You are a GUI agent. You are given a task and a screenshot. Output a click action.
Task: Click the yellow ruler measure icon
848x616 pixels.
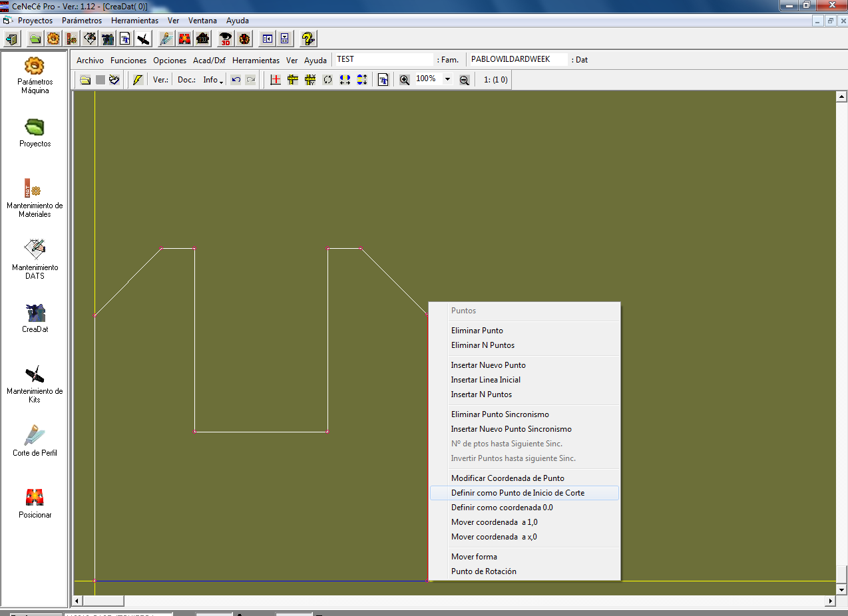tap(293, 80)
